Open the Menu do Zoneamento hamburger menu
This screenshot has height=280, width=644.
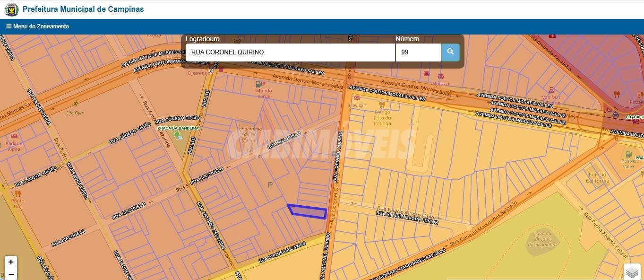[x=37, y=26]
